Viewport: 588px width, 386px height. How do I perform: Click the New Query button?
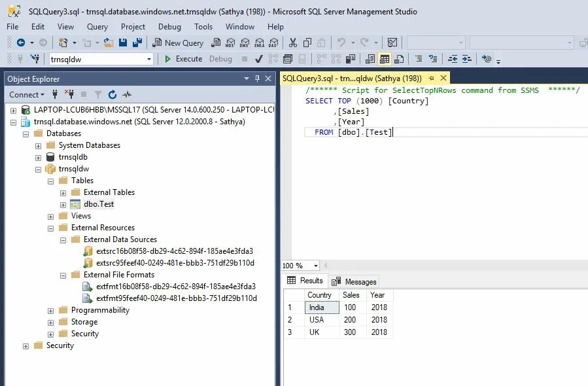tap(178, 43)
